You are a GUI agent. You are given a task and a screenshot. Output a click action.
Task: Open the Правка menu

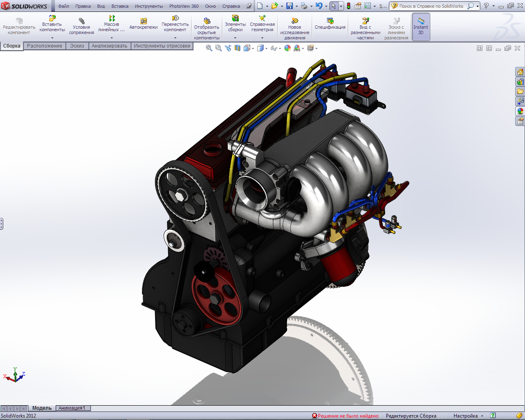click(x=83, y=6)
